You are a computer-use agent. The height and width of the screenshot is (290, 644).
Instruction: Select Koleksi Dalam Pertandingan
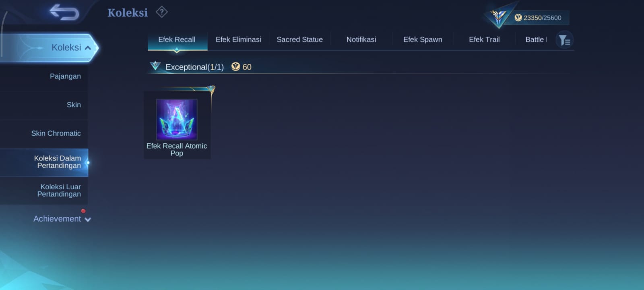pyautogui.click(x=44, y=162)
